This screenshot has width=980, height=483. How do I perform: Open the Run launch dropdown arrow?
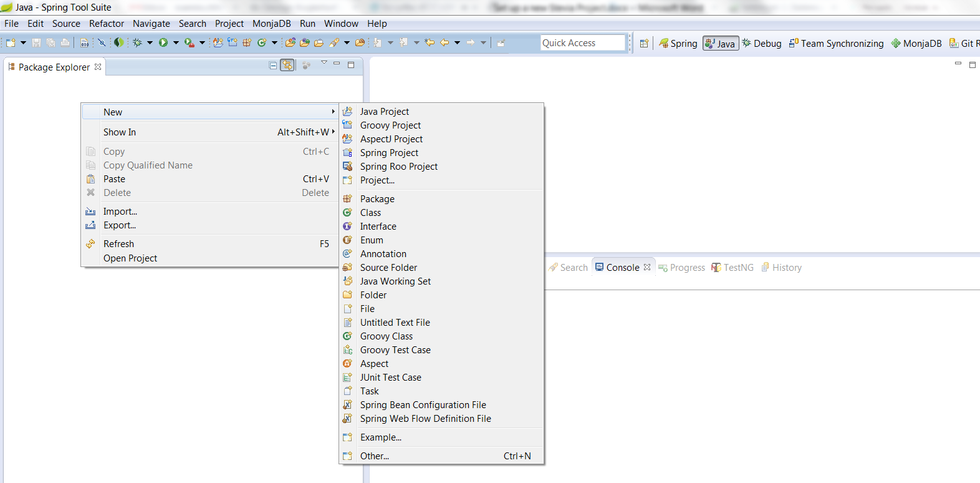point(176,42)
